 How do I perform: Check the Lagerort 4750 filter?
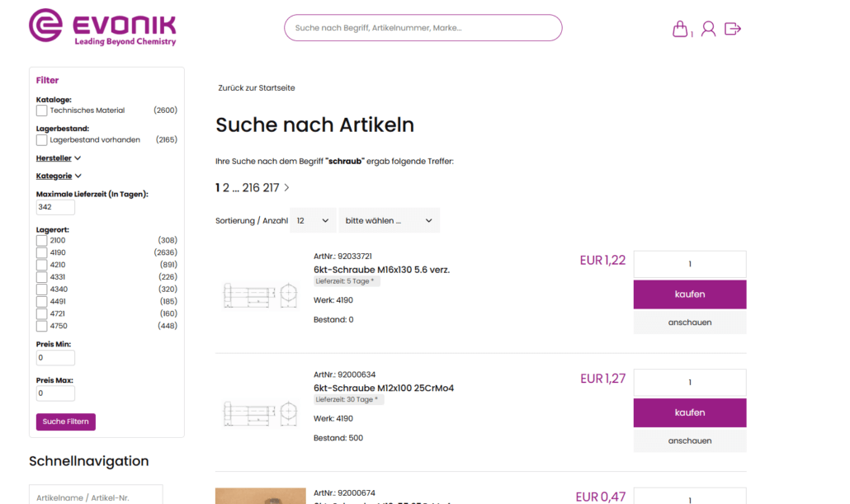click(40, 326)
